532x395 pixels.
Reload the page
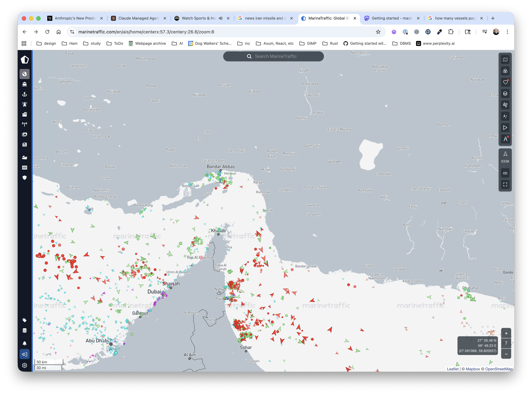pyautogui.click(x=47, y=32)
